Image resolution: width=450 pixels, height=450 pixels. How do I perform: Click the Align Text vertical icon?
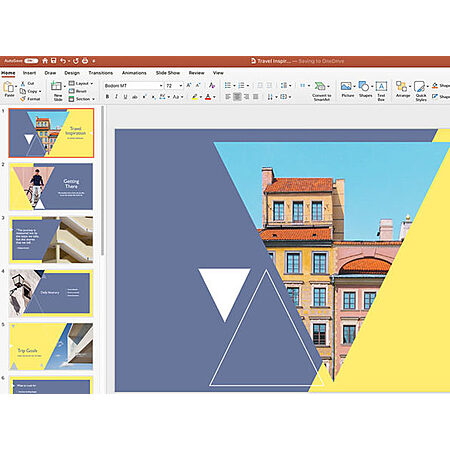click(x=284, y=97)
